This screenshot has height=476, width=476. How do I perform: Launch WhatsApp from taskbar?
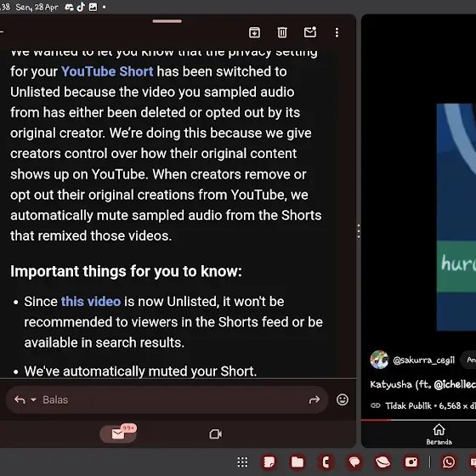point(449,462)
